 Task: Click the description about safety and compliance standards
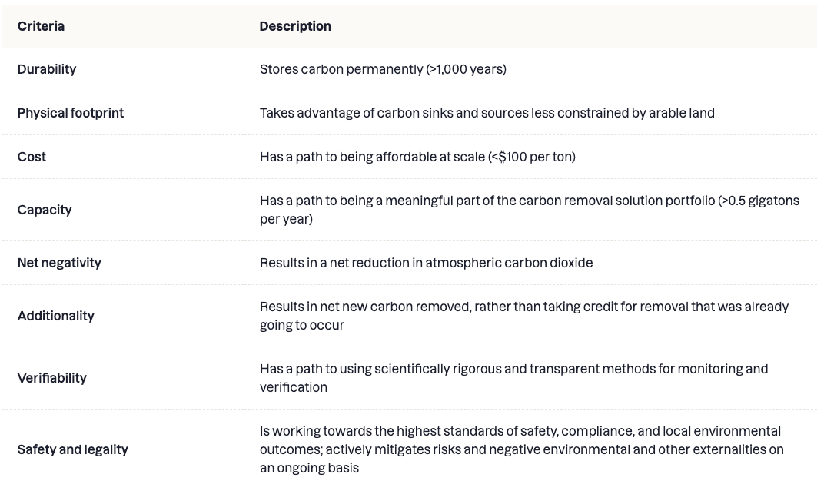point(522,449)
